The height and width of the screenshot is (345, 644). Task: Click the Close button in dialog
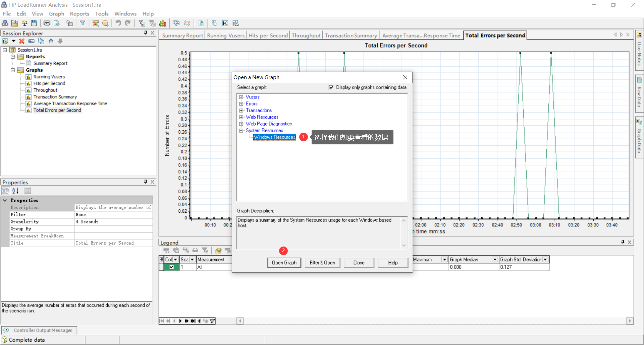coord(359,263)
